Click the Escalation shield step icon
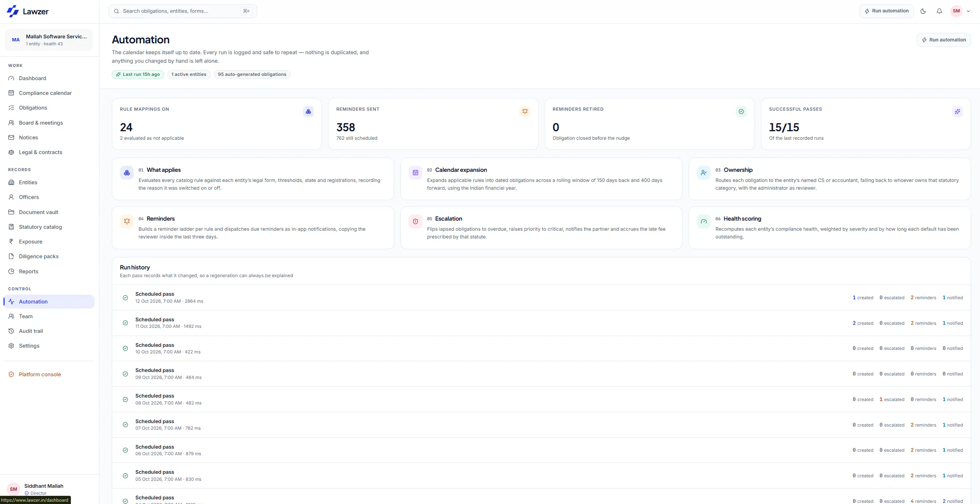Viewport: 980px width, 504px height. tap(416, 221)
